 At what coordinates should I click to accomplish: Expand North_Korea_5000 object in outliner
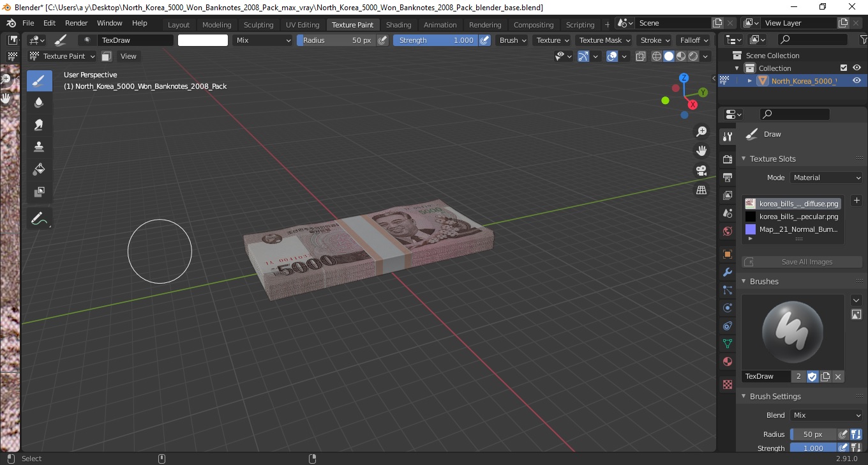click(x=750, y=80)
